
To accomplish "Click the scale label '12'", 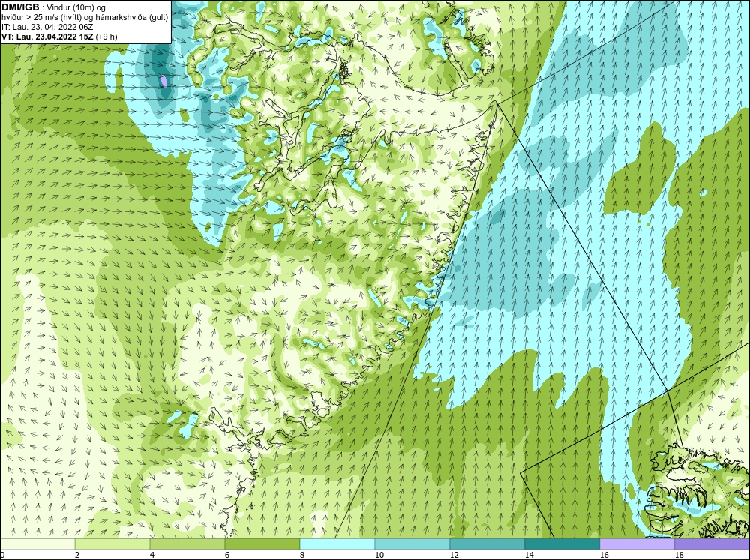I will click(454, 555).
